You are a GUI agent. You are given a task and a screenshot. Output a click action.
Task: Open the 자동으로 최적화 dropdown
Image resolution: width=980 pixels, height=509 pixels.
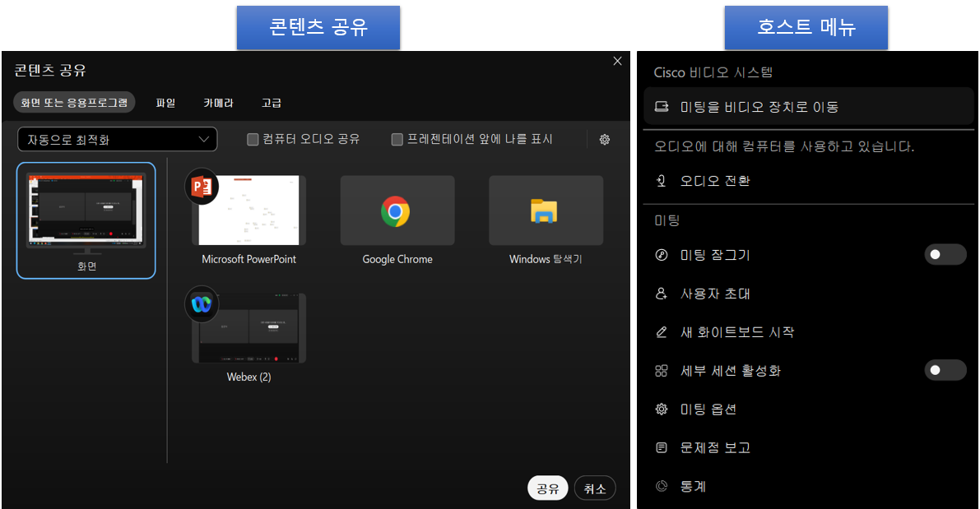117,139
